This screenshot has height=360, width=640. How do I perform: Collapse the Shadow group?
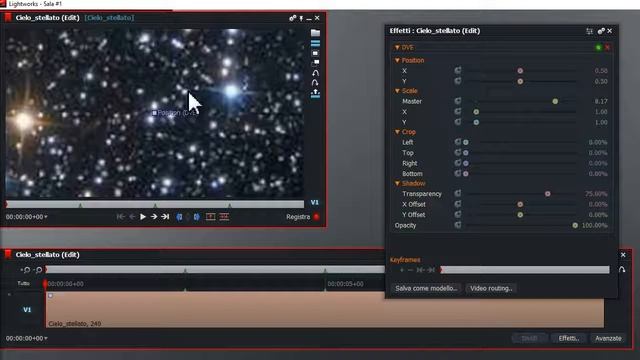[397, 184]
